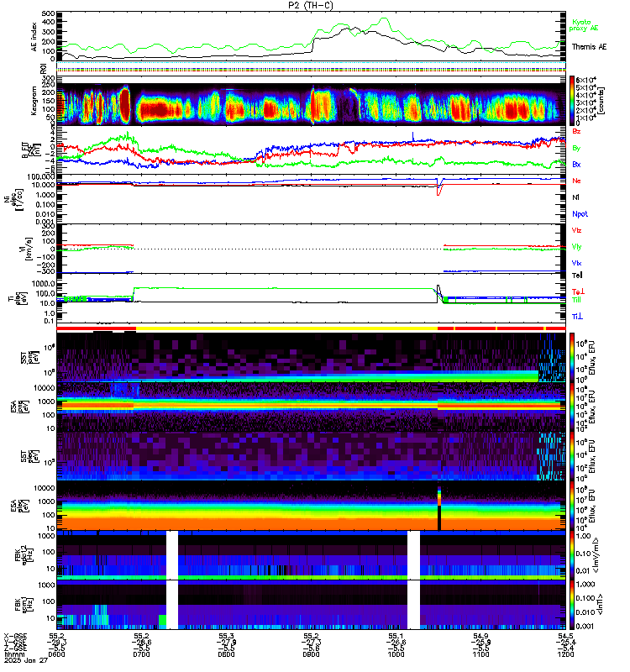Select the blue "Vix" velocity legend label
Screen dimensions: 630x672
click(576, 263)
